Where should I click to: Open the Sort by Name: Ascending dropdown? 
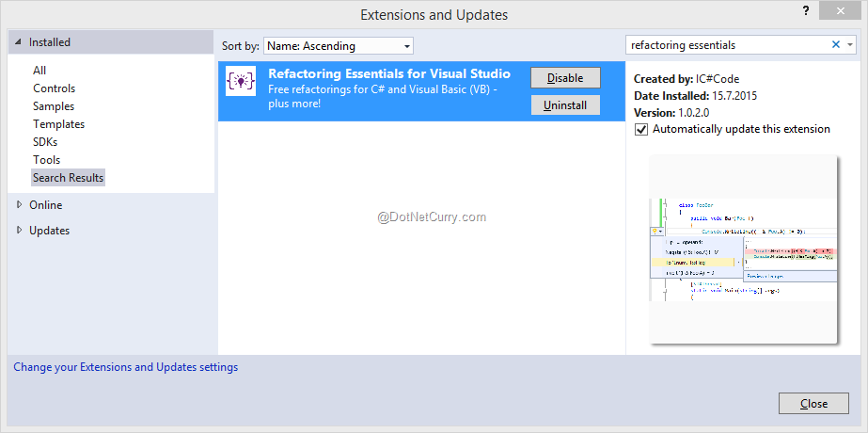[x=339, y=46]
